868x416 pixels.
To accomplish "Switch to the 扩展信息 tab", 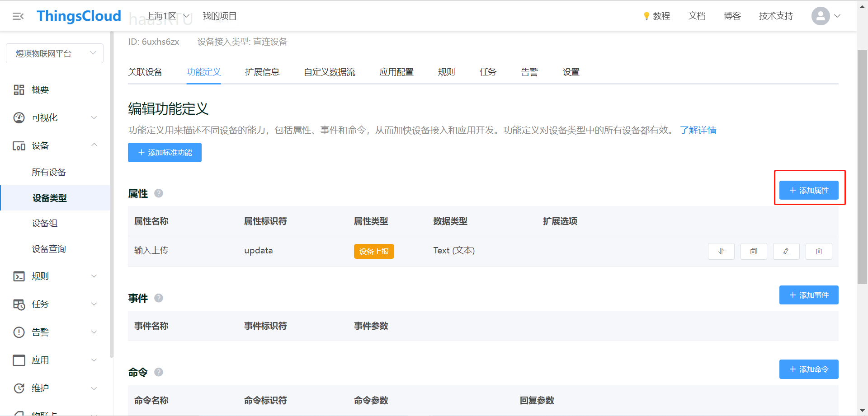I will (262, 72).
